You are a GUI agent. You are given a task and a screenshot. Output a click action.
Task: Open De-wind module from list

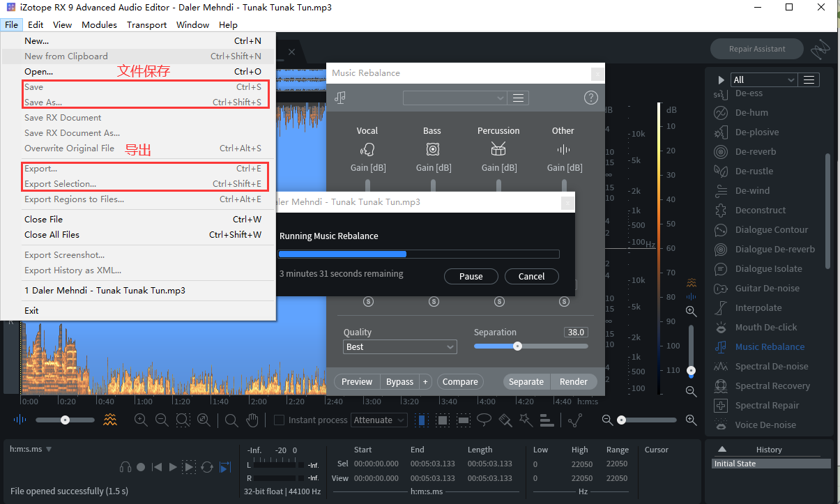click(752, 190)
